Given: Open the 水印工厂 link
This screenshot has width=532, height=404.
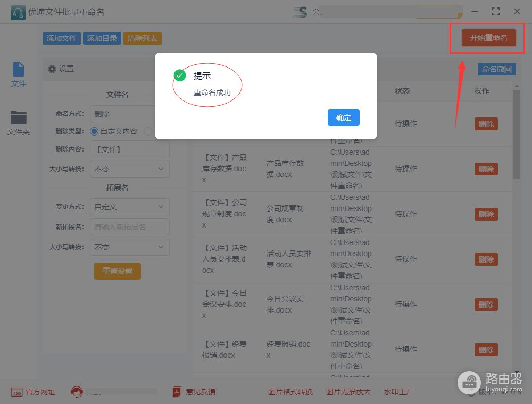Looking at the screenshot, I should (x=398, y=392).
